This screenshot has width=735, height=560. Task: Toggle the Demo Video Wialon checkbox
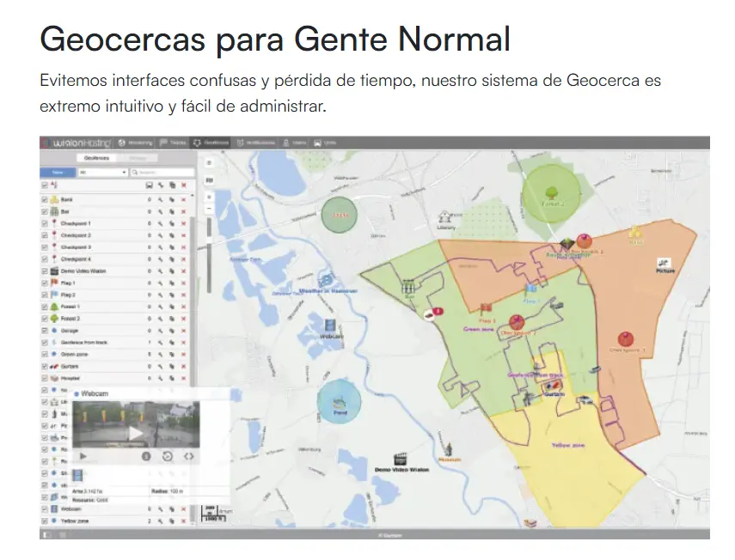click(x=45, y=271)
